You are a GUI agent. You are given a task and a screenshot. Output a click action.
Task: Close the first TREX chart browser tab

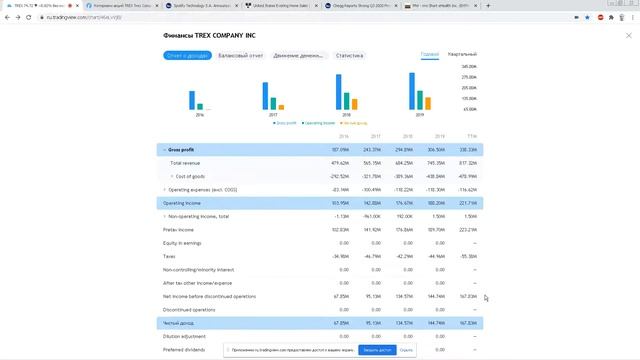[x=77, y=6]
